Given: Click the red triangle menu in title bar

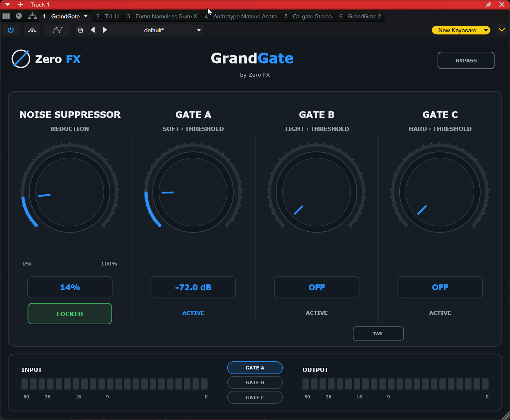Looking at the screenshot, I should (x=7, y=4).
